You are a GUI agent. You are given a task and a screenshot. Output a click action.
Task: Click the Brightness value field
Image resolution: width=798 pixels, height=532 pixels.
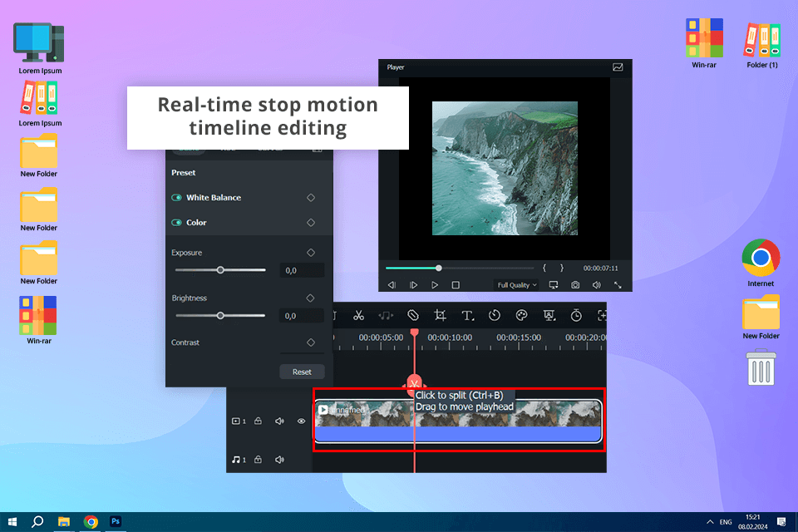302,316
